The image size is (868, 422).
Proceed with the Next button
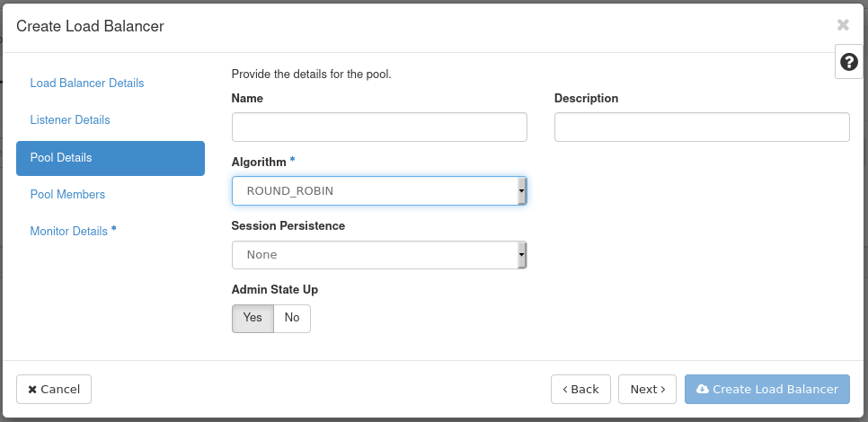tap(647, 389)
